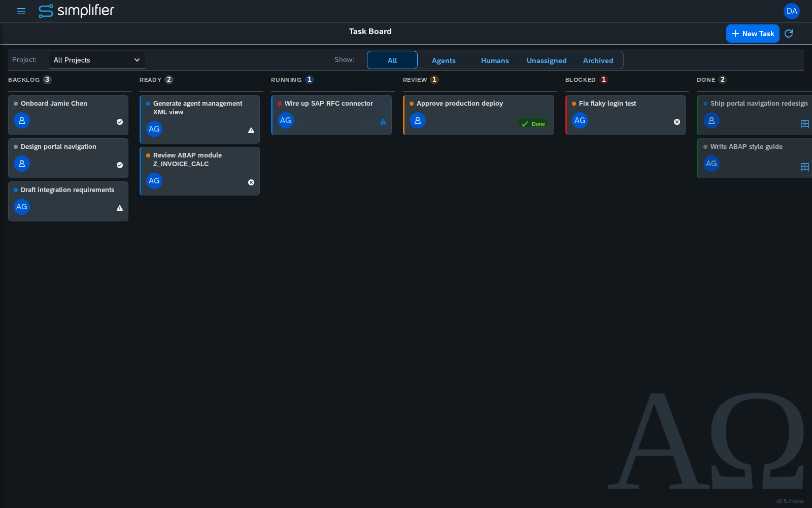Open Review ABAP module Z_INVOICE_CALC task
This screenshot has width=812, height=508.
[199, 171]
